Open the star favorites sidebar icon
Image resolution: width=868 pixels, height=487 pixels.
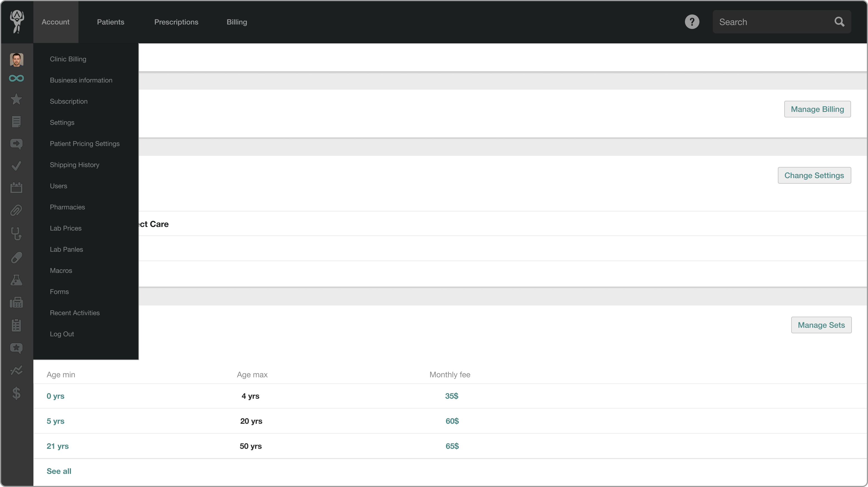pos(16,99)
